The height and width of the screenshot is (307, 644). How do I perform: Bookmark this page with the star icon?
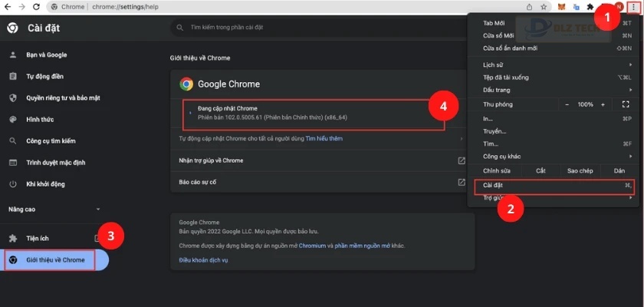click(x=544, y=7)
